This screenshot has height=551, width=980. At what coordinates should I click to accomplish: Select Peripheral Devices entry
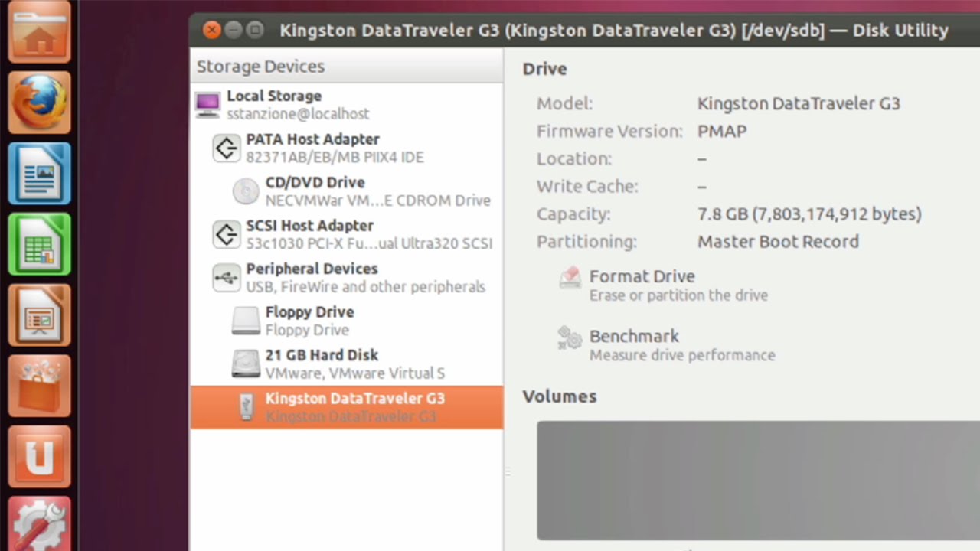(x=347, y=278)
